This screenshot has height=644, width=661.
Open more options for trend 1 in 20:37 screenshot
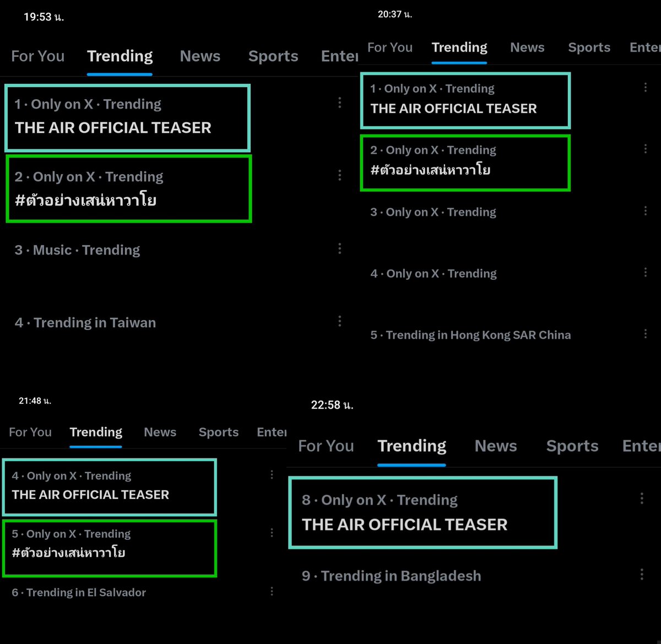(646, 87)
